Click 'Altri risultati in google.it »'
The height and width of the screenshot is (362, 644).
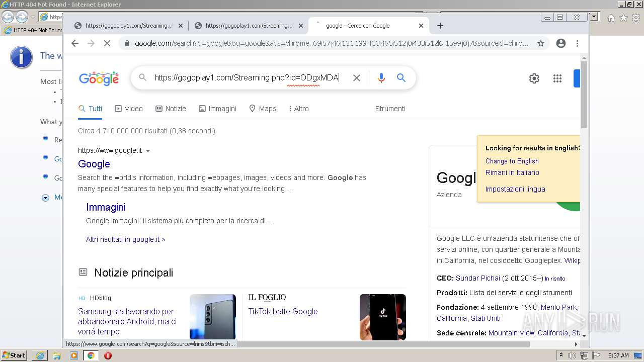pyautogui.click(x=126, y=239)
